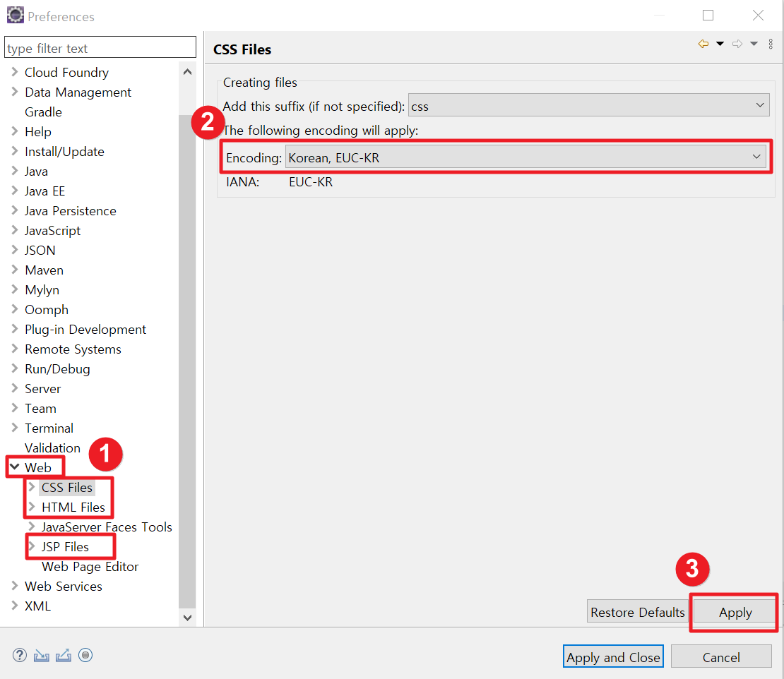784x679 pixels.
Task: Select Plug-in Development item
Action: point(85,329)
